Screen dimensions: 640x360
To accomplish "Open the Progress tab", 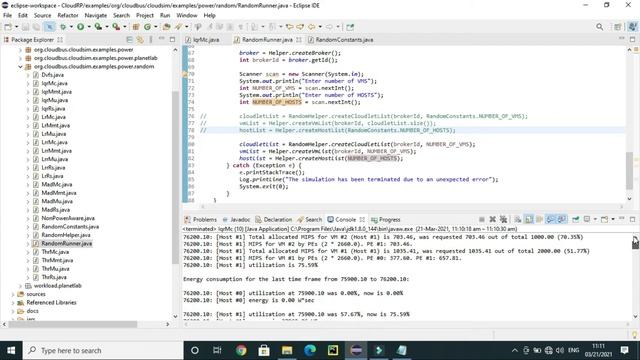I will pyautogui.click(x=386, y=220).
